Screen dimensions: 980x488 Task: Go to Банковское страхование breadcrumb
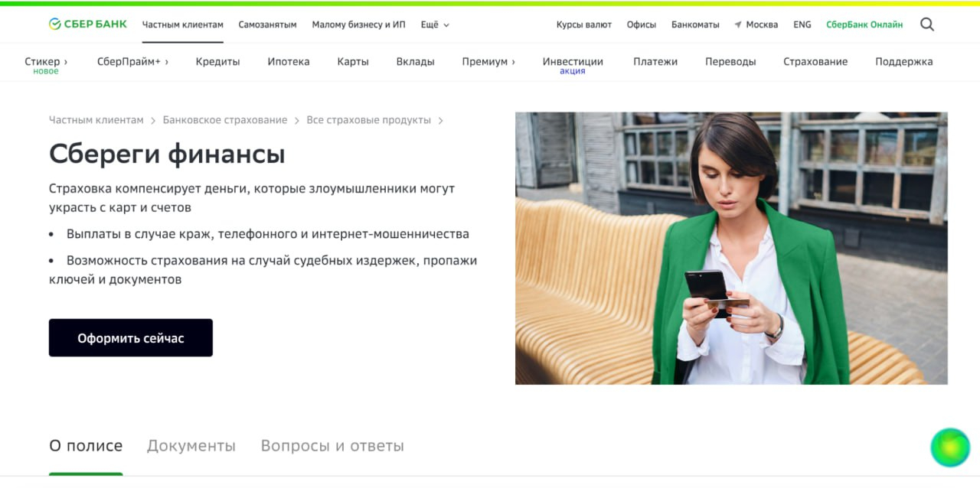tap(225, 120)
